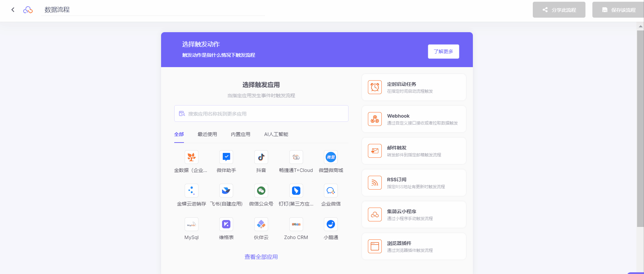Click the 保存该流程 button

pyautogui.click(x=618, y=10)
